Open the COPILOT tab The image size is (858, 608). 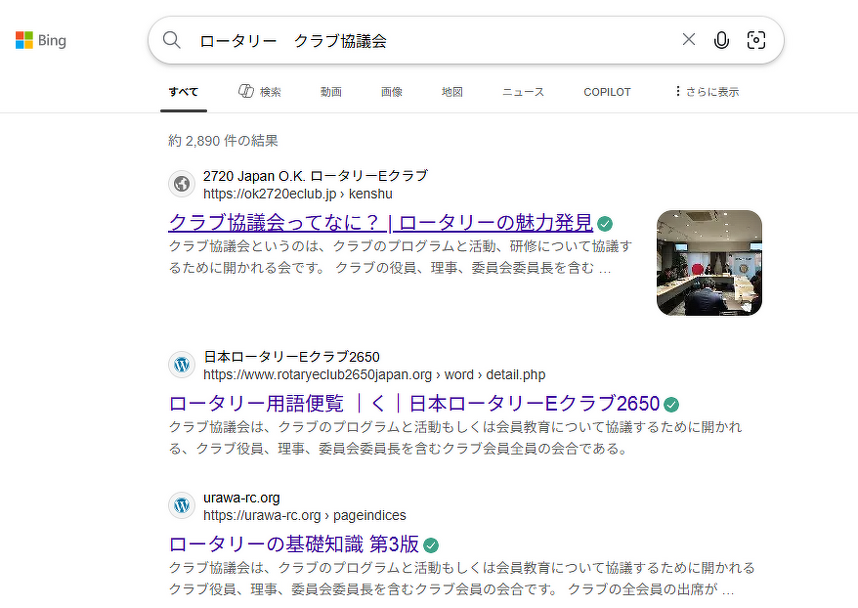point(607,92)
